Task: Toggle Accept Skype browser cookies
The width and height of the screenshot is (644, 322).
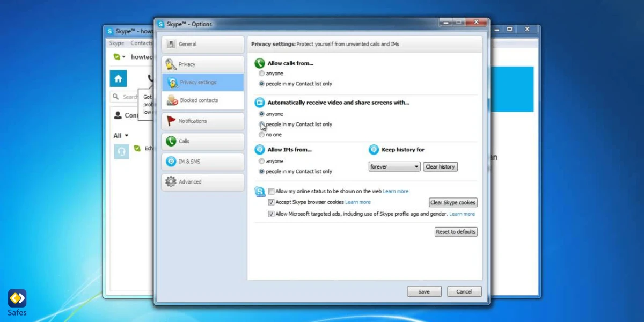Action: coord(271,202)
